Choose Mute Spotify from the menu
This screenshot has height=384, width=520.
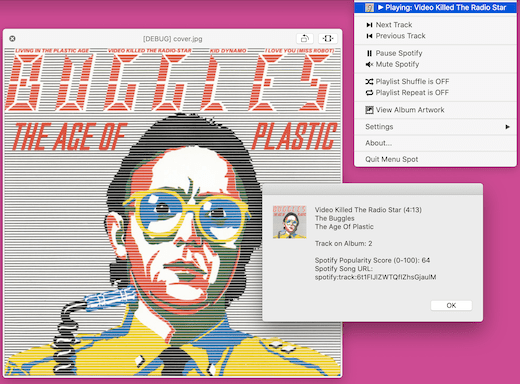tap(435, 64)
